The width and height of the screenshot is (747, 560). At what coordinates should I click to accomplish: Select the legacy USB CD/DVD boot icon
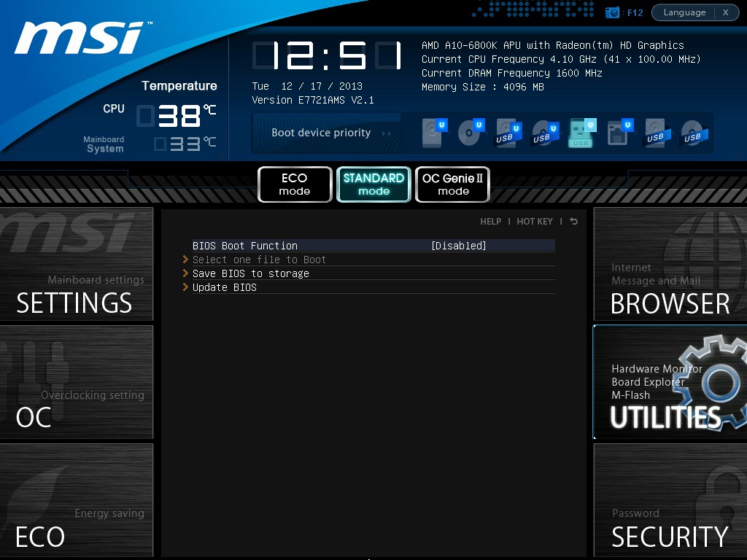(694, 133)
